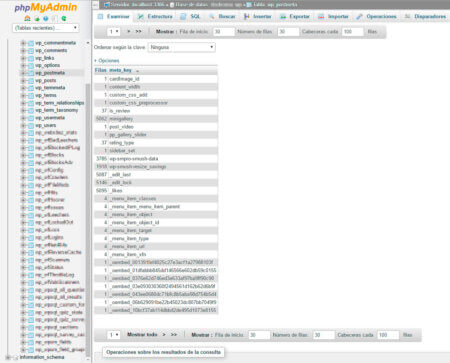
Task: Focus the top Fila de inicio field
Action: [223, 32]
